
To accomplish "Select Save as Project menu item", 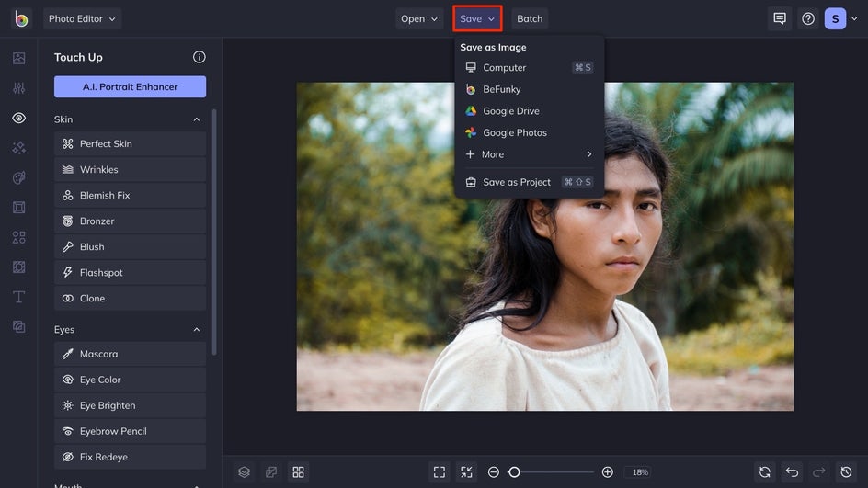I will point(517,182).
